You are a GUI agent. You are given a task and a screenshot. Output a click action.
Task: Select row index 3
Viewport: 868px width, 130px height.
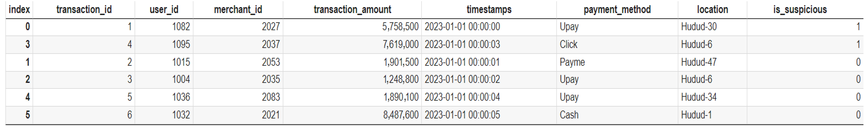coord(27,44)
